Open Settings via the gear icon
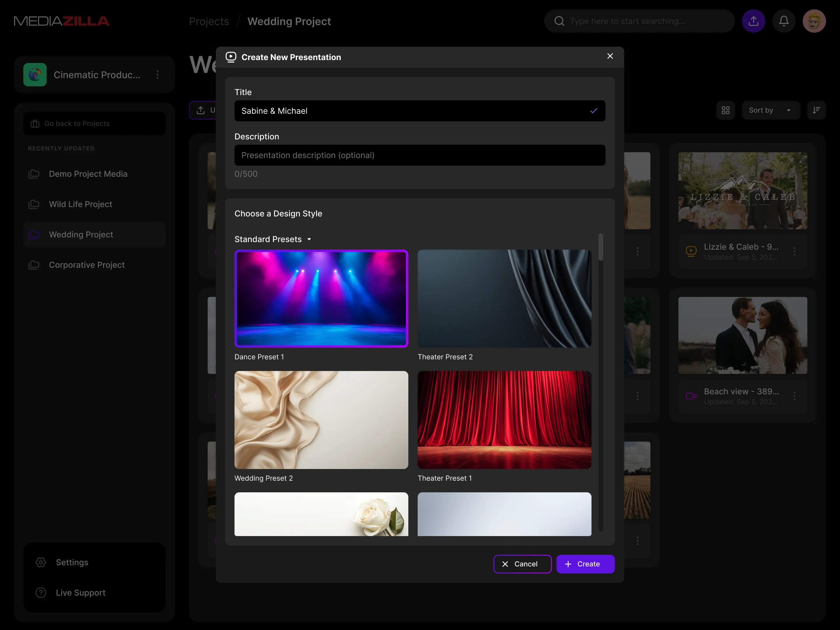Viewport: 840px width, 630px height. (40, 562)
